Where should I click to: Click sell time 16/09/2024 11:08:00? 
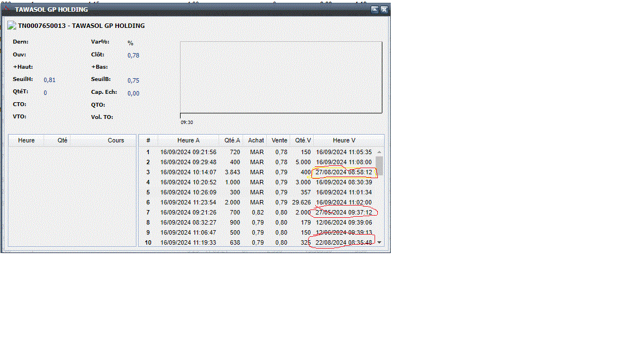pyautogui.click(x=344, y=162)
